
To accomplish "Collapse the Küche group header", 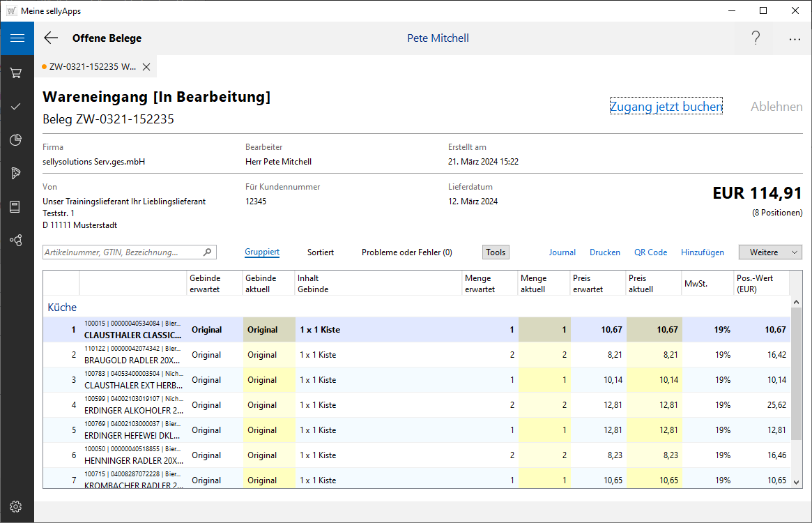I will point(62,307).
